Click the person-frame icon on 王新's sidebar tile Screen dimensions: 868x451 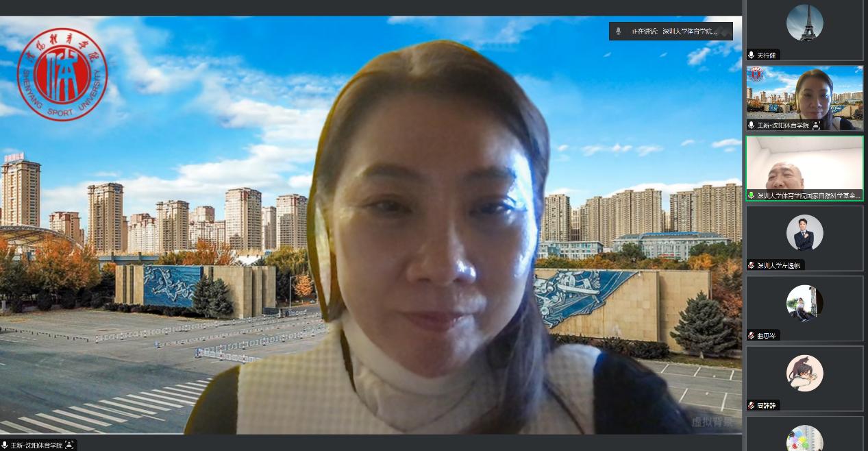[x=816, y=125]
